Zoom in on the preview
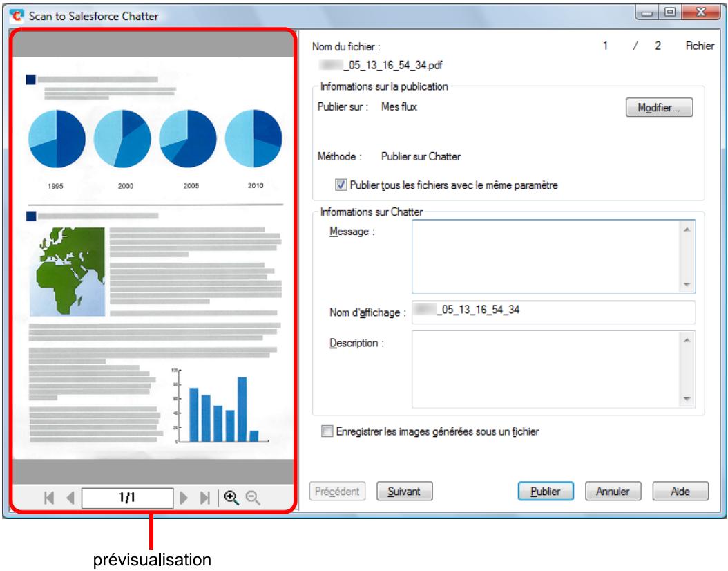The image size is (728, 571). pyautogui.click(x=231, y=498)
